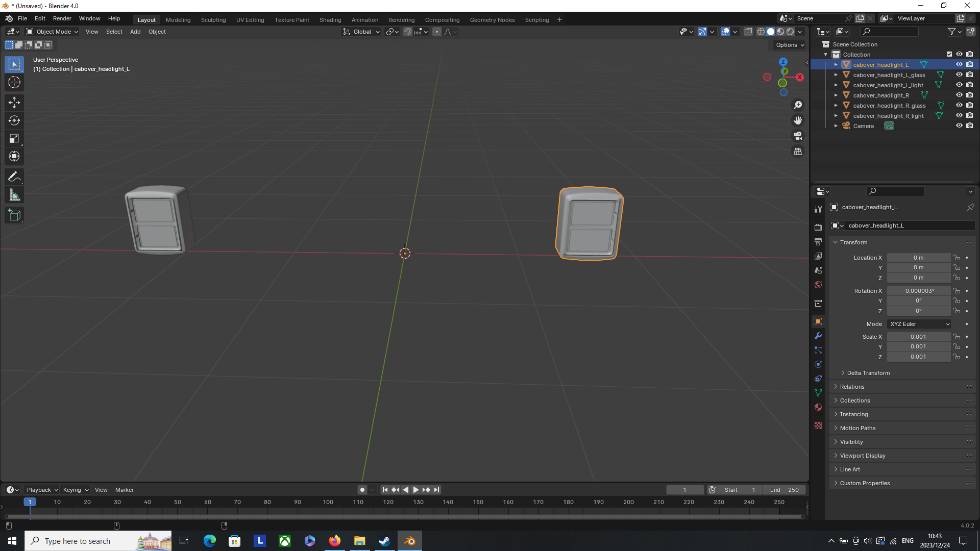Click the Scale X value field
Image resolution: width=980 pixels, height=551 pixels.
click(918, 337)
